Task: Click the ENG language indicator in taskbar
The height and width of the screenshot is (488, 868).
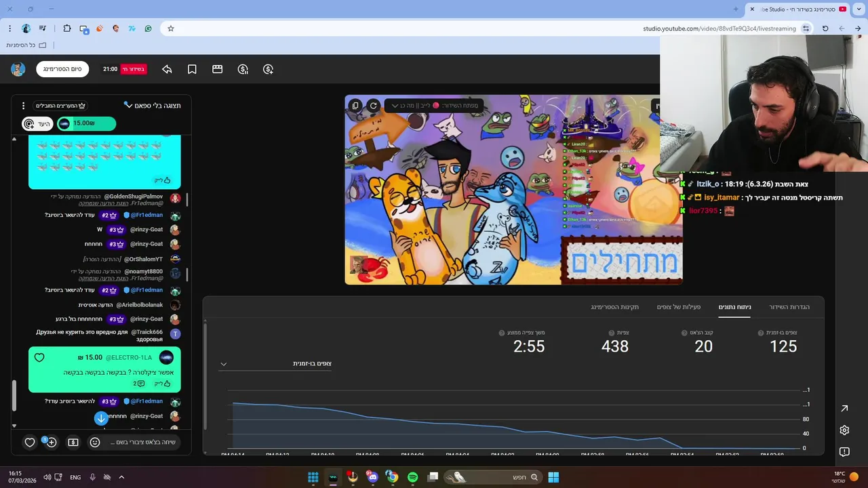Action: point(75,477)
